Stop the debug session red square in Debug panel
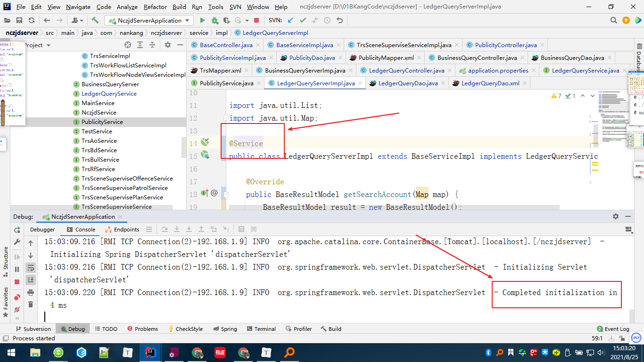This screenshot has width=644, height=362. coord(17,282)
